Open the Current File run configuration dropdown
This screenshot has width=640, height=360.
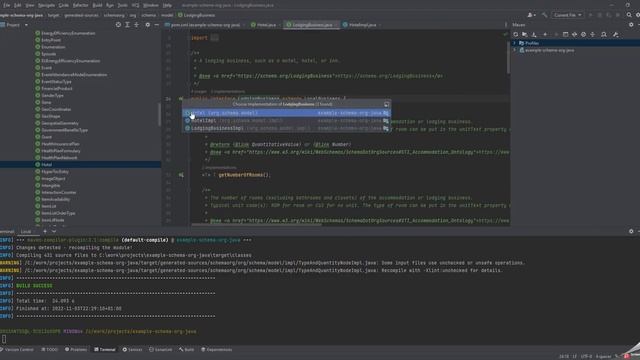[567, 15]
